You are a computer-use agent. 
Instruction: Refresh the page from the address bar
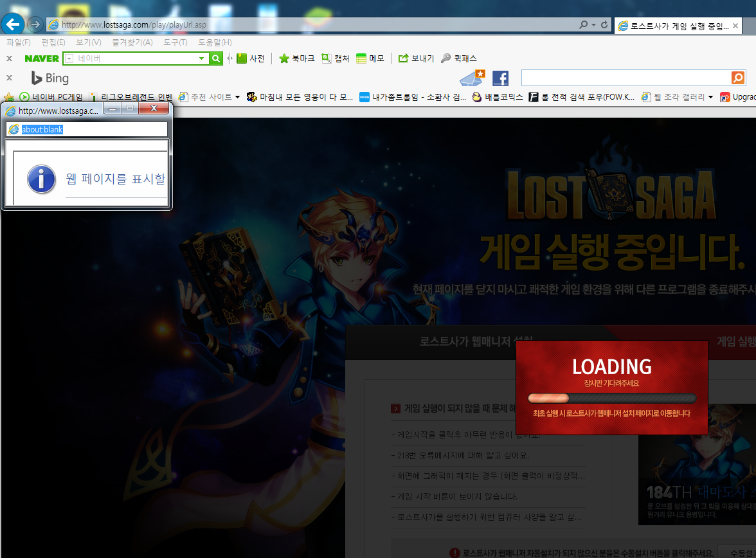coord(604,24)
